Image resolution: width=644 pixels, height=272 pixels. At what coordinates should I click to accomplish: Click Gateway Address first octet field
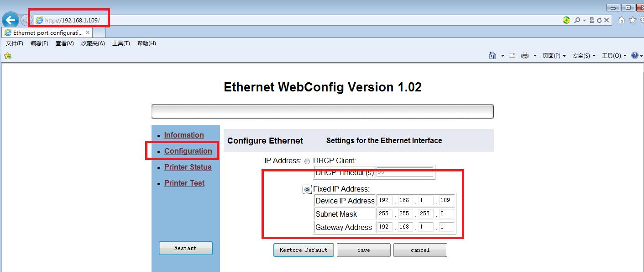point(385,227)
